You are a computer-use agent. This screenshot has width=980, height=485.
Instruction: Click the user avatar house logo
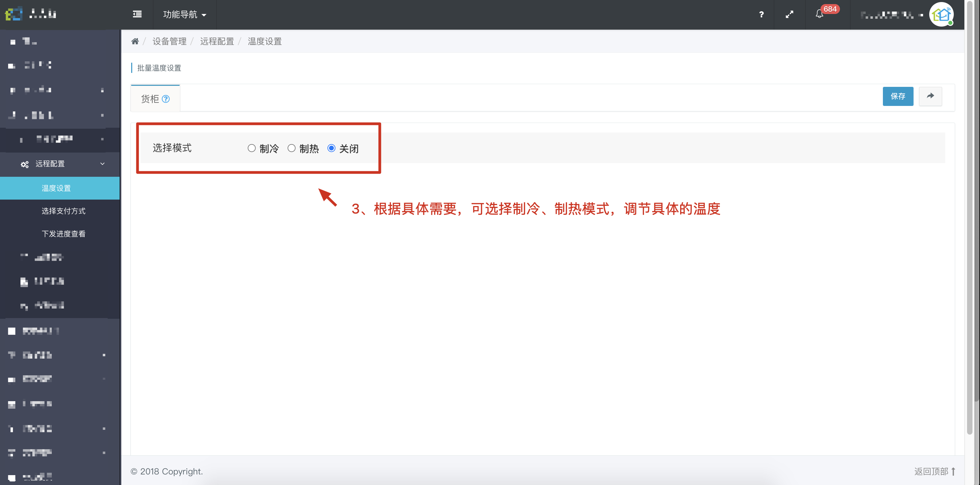tap(941, 14)
